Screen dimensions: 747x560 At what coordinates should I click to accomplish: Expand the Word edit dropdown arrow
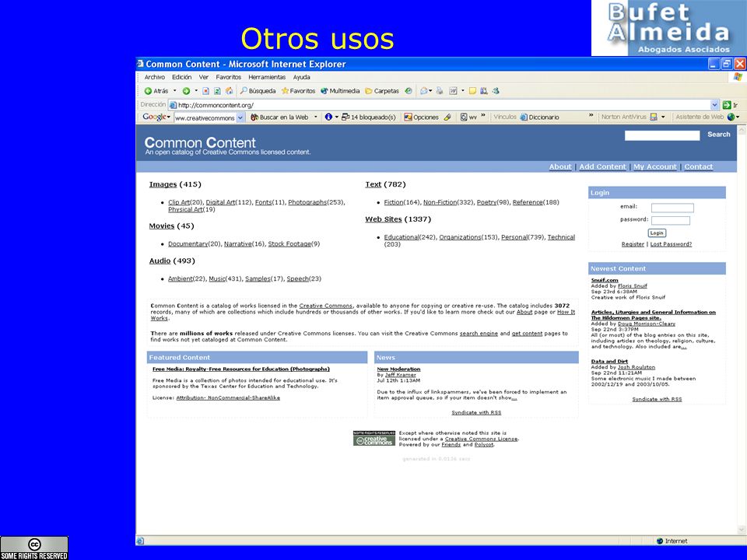(462, 91)
